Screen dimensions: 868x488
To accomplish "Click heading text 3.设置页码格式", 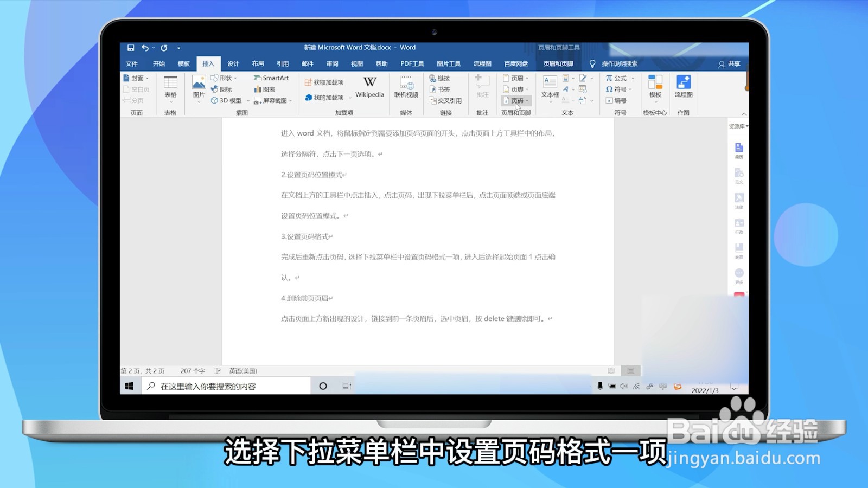I will pyautogui.click(x=305, y=236).
